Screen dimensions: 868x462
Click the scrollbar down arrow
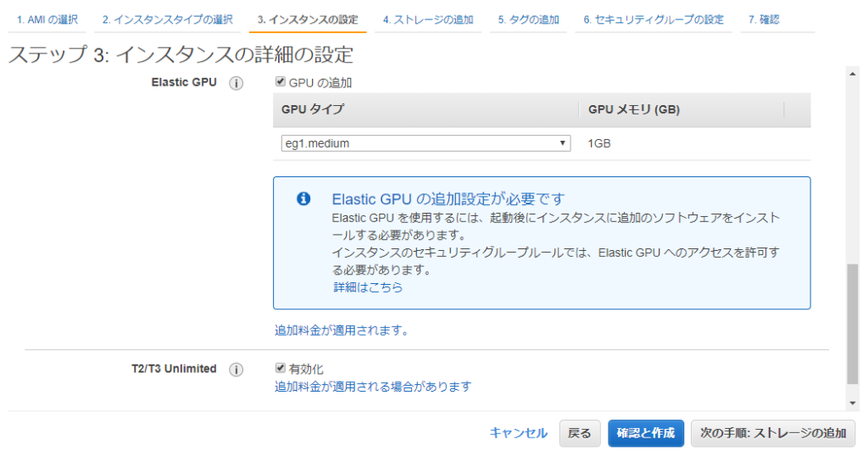tap(853, 404)
